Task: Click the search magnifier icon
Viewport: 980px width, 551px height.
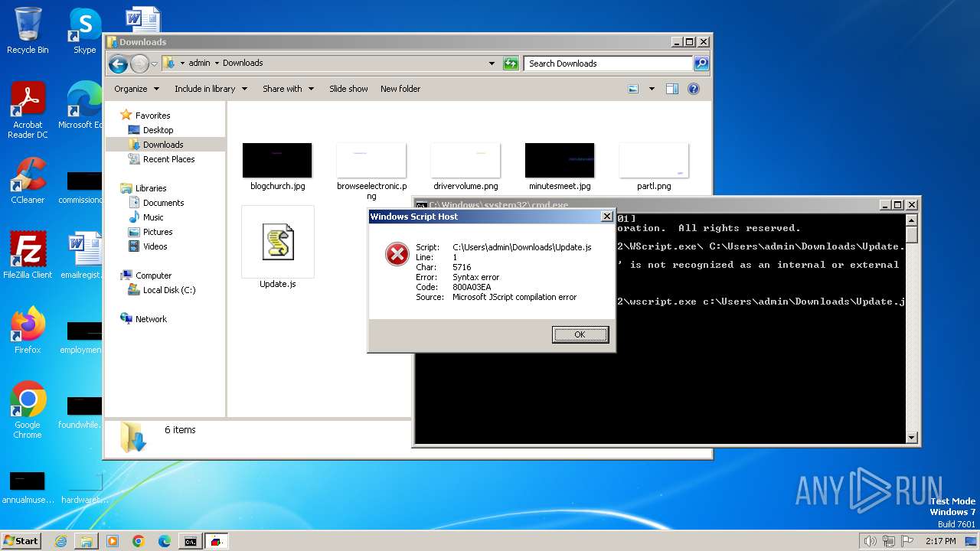Action: pos(701,64)
